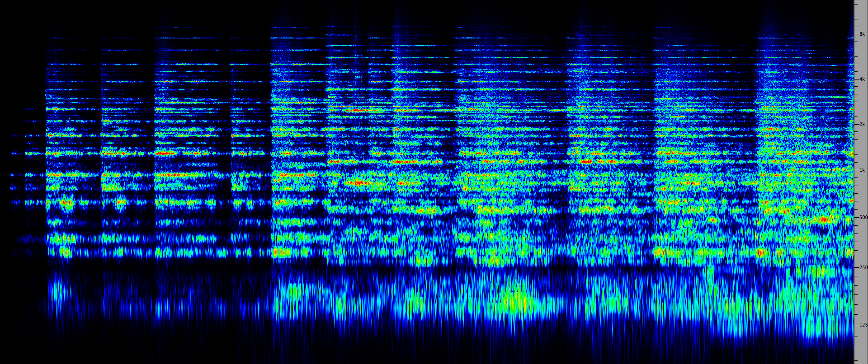Click the grey ruler area below the 125 label

(x=861, y=348)
